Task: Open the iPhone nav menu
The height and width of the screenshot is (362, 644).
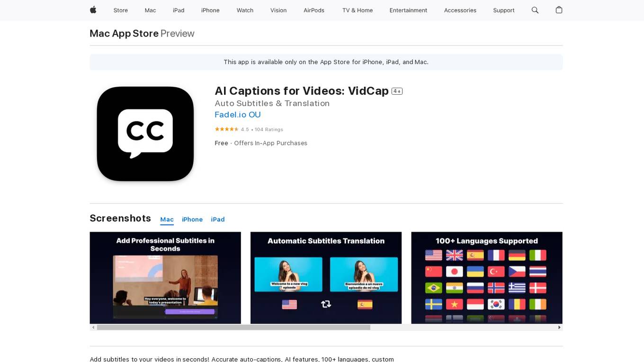Action: tap(210, 10)
